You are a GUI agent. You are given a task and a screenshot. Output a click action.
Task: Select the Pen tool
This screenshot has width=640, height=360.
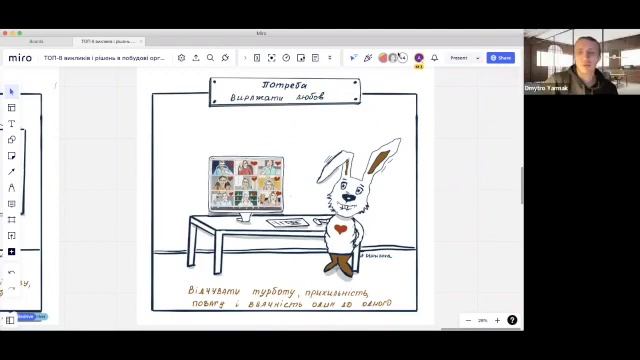(11, 188)
